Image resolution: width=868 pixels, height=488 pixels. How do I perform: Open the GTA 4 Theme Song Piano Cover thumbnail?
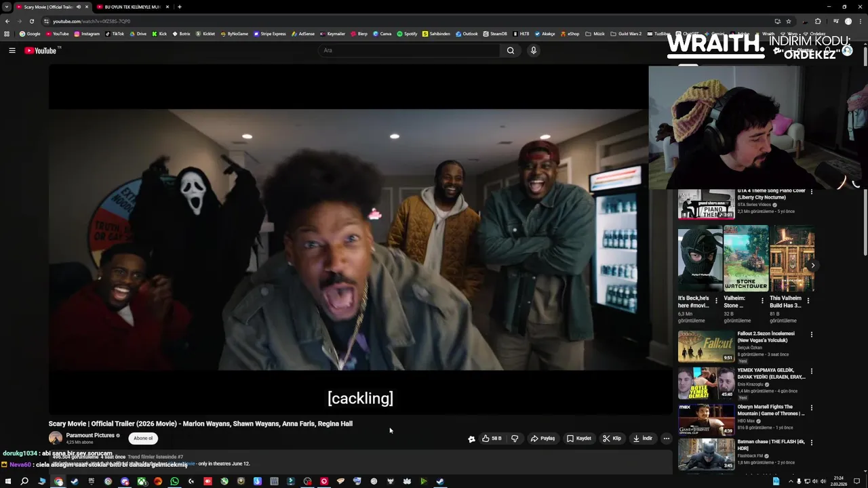(x=706, y=204)
